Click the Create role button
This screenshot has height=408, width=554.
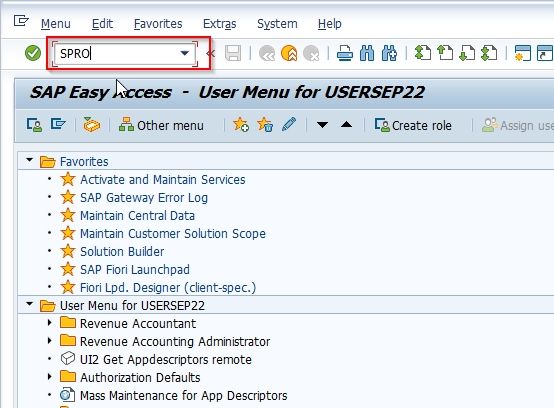tap(413, 125)
